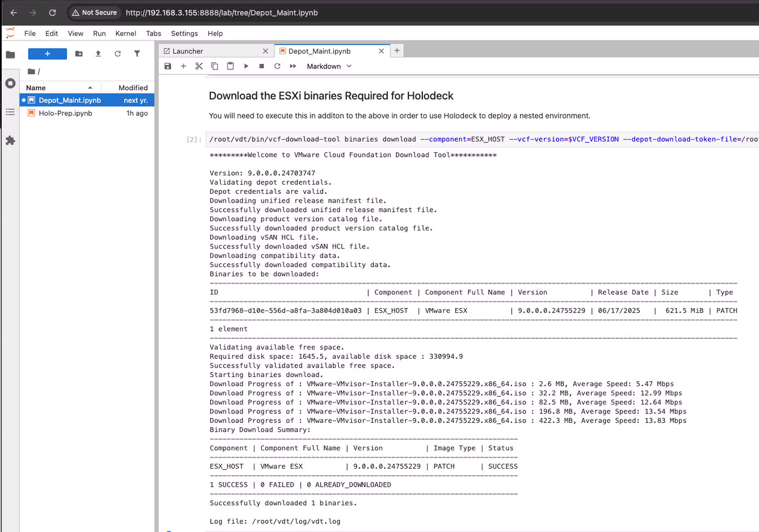Click the Upload Files icon
The height and width of the screenshot is (532, 759).
[98, 54]
